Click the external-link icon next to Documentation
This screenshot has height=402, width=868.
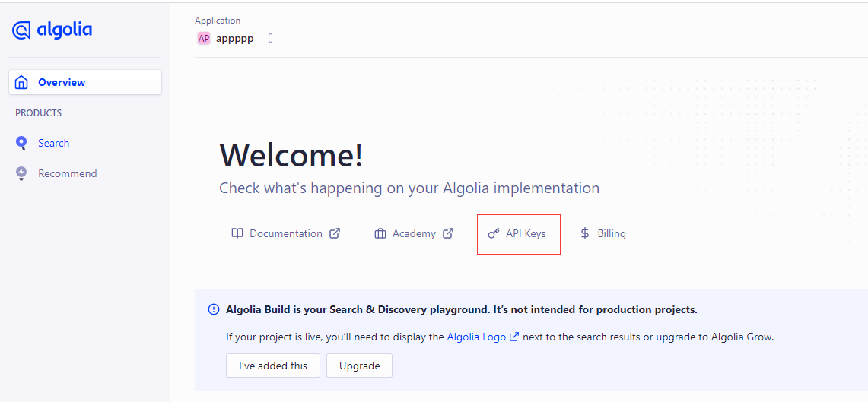pos(335,233)
